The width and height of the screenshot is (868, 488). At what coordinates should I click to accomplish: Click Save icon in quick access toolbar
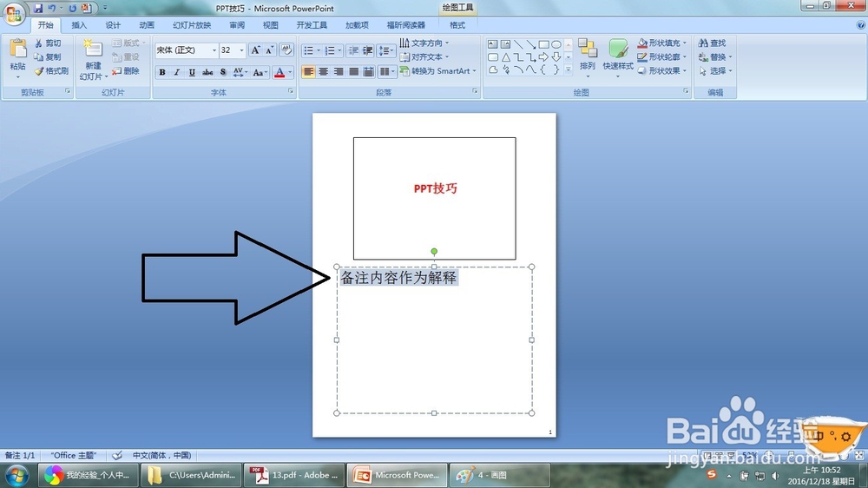[37, 9]
